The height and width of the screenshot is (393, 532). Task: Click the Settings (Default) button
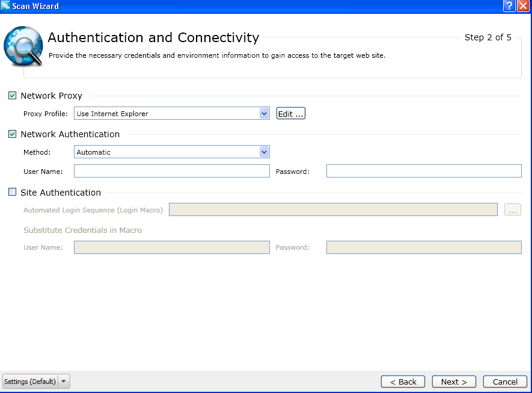[30, 381]
